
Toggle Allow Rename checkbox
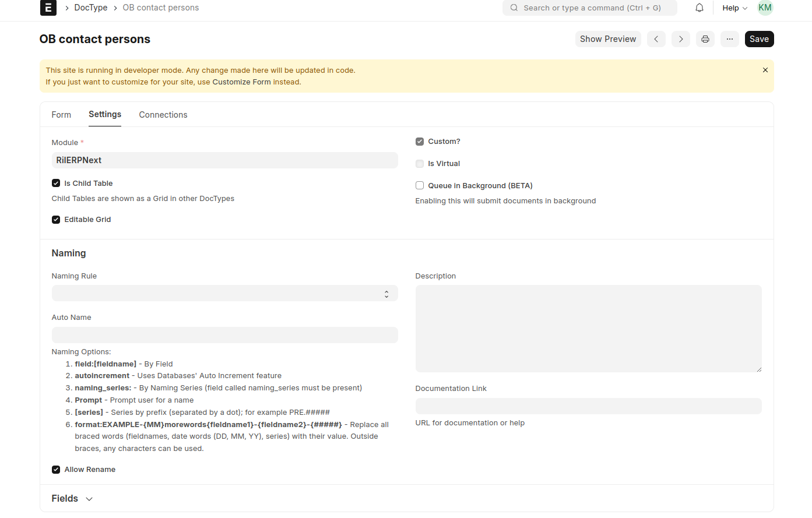pos(56,470)
